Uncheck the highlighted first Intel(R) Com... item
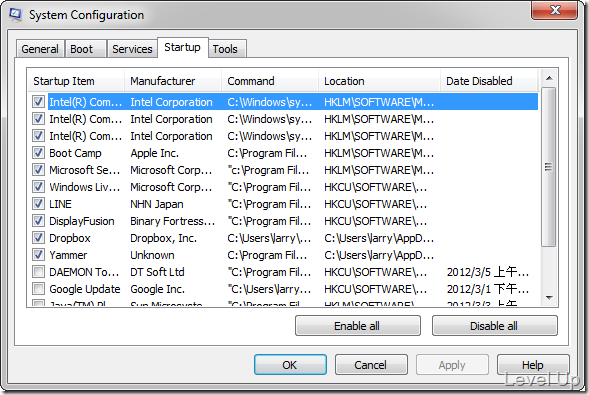589x395 pixels. [38, 102]
